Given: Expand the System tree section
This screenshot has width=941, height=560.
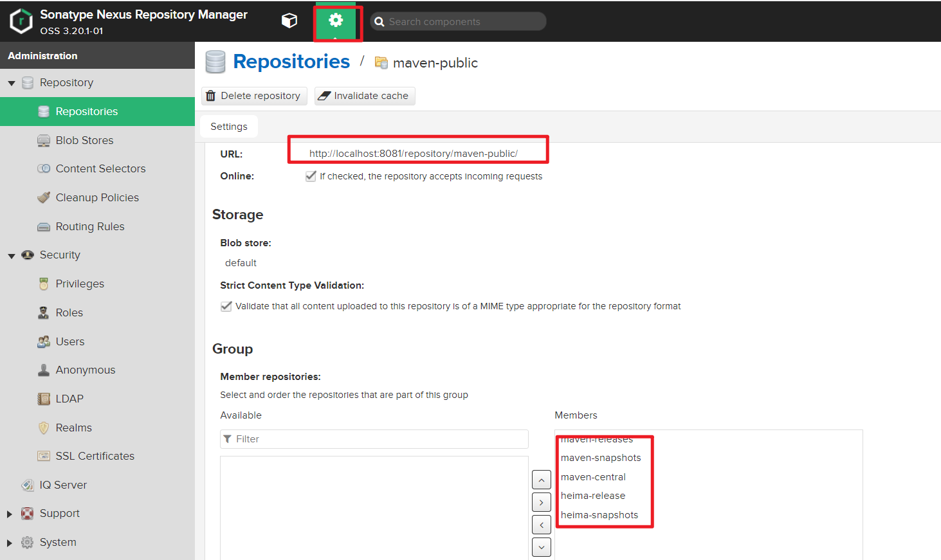Looking at the screenshot, I should (10, 543).
